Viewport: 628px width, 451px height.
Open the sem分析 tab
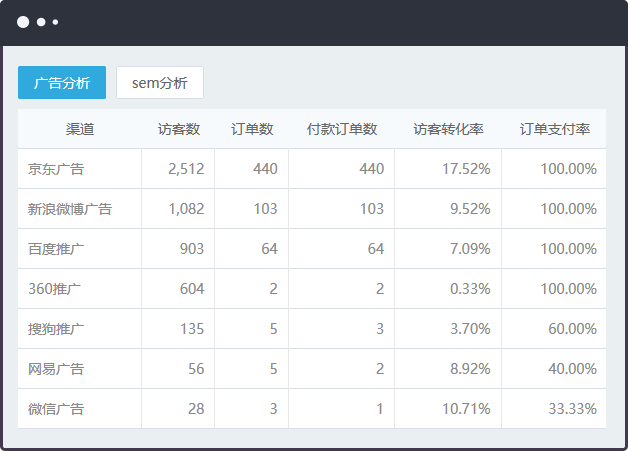point(160,83)
